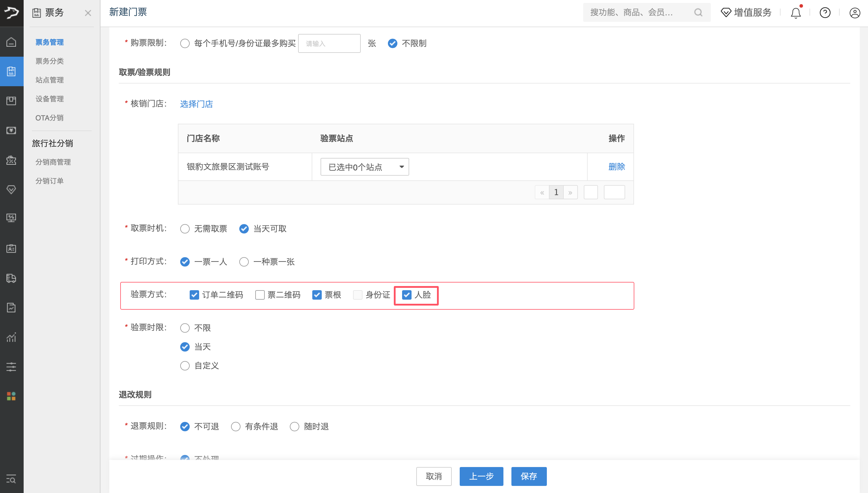Select the 无需取票 radio option
868x493 pixels.
coord(185,229)
